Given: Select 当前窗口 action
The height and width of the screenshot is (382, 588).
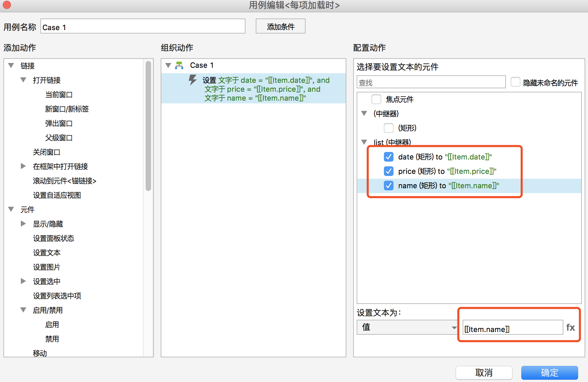Looking at the screenshot, I should click(59, 94).
